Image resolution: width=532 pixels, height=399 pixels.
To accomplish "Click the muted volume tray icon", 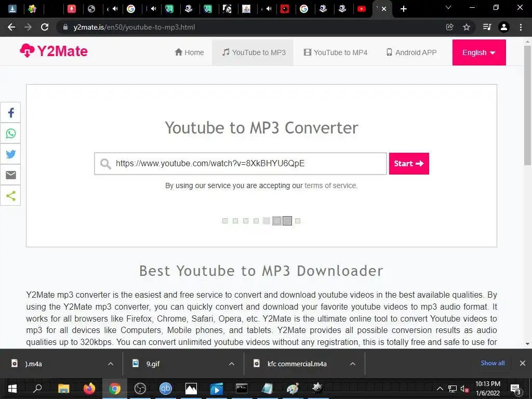I will [x=465, y=389].
